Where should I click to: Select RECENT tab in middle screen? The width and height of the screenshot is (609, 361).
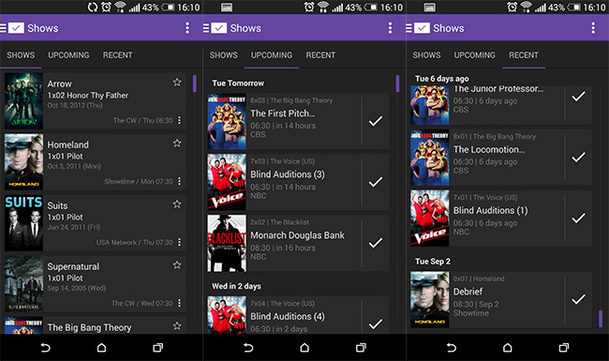[320, 55]
